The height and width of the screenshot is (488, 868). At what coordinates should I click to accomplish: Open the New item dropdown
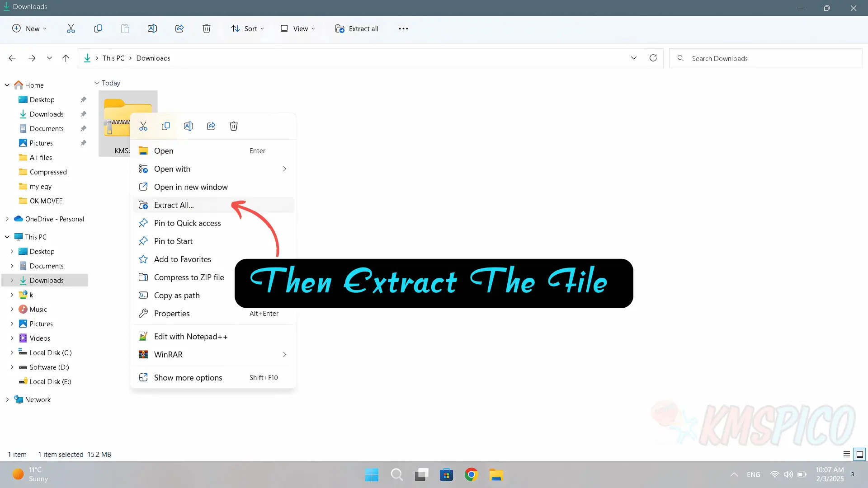(x=29, y=28)
